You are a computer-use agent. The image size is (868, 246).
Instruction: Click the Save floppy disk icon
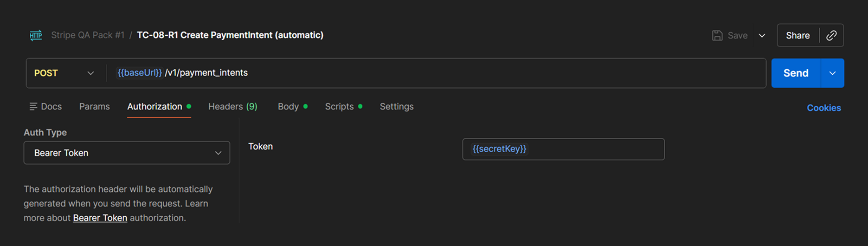point(717,35)
